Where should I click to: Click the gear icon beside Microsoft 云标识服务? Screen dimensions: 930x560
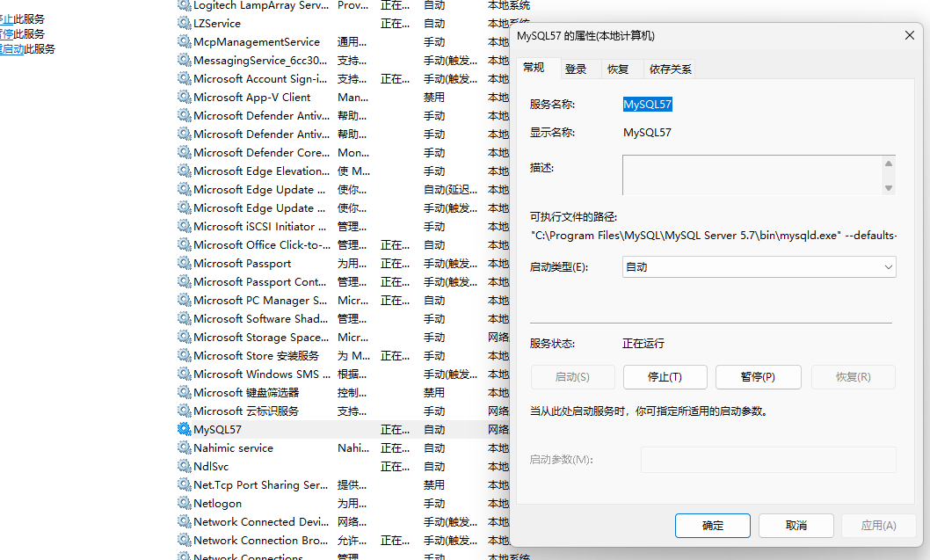(184, 411)
